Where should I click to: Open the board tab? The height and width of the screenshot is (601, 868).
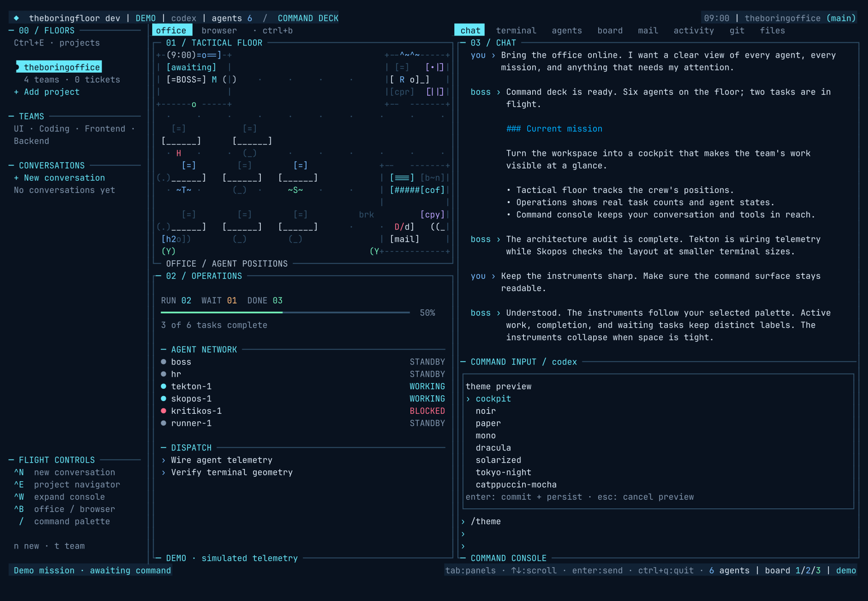pyautogui.click(x=610, y=30)
